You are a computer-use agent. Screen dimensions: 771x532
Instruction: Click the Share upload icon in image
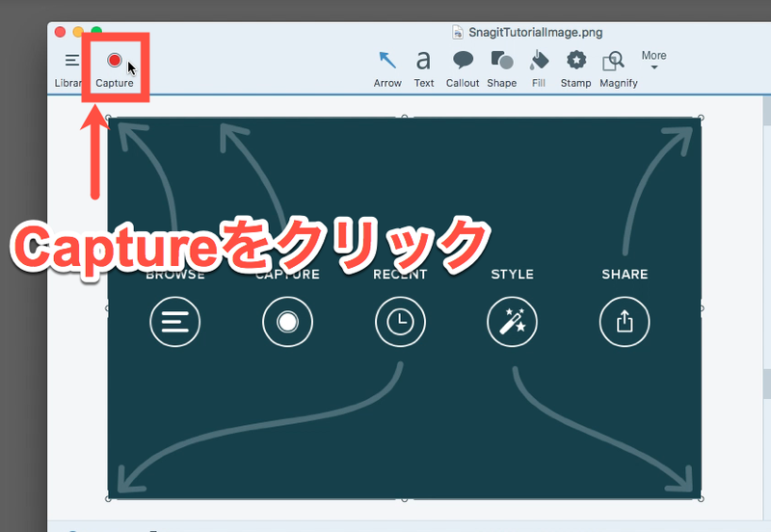pos(625,322)
